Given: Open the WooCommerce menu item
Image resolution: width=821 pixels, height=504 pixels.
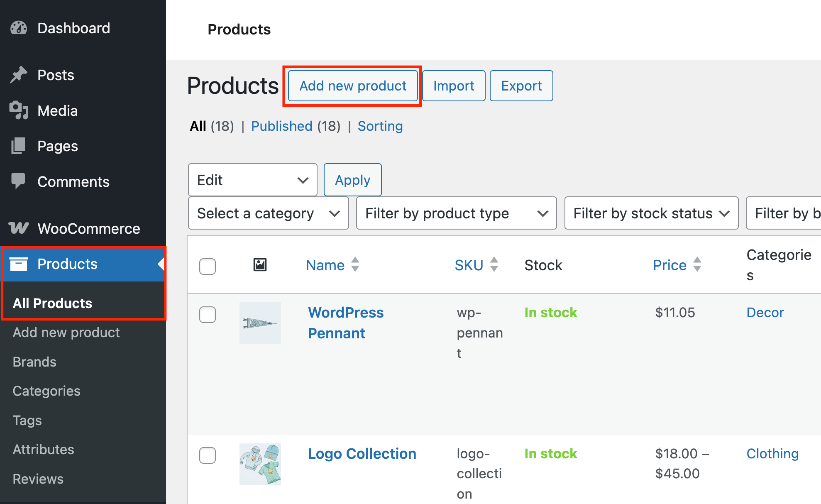Looking at the screenshot, I should (x=89, y=229).
